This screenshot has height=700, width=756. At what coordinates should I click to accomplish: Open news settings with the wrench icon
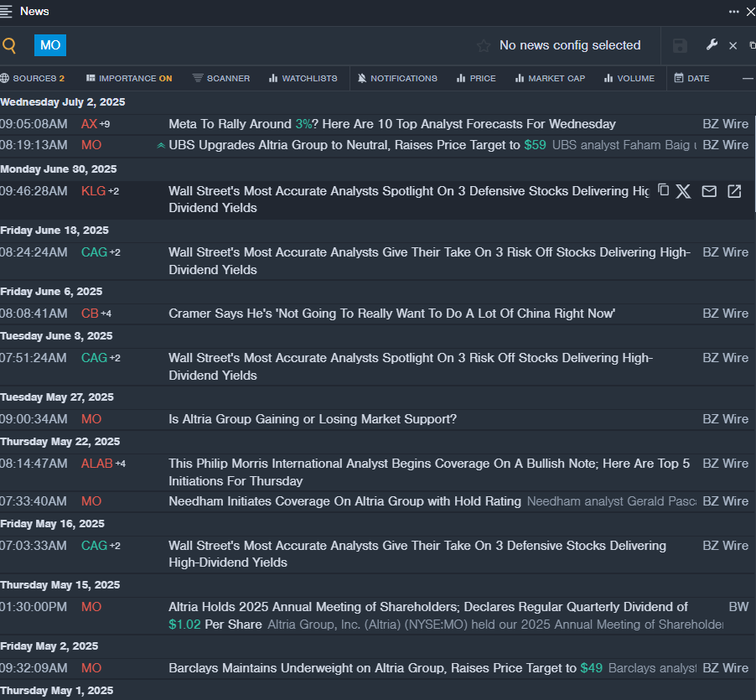[x=712, y=44]
